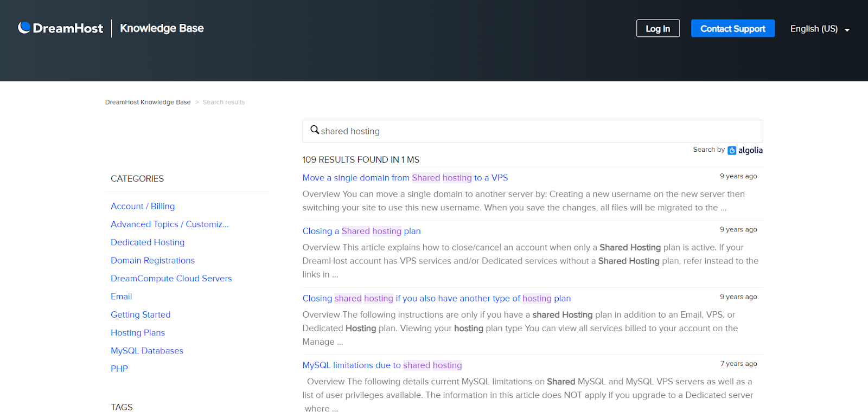
Task: Open the Account / Billing category
Action: 143,206
